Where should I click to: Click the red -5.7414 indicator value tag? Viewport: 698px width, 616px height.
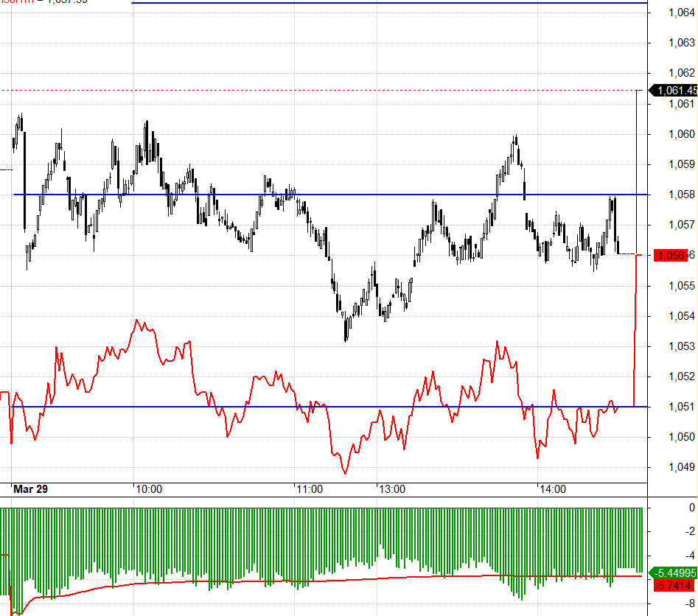pyautogui.click(x=674, y=586)
